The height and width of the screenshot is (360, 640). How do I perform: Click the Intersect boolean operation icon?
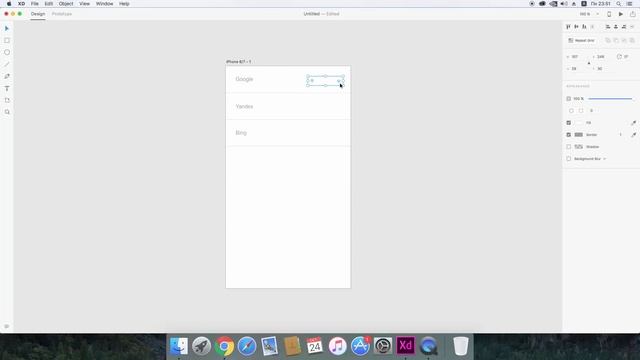(x=624, y=40)
